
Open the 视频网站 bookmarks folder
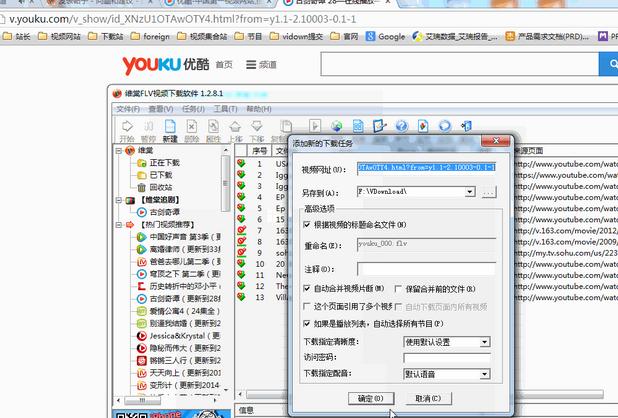pos(60,37)
